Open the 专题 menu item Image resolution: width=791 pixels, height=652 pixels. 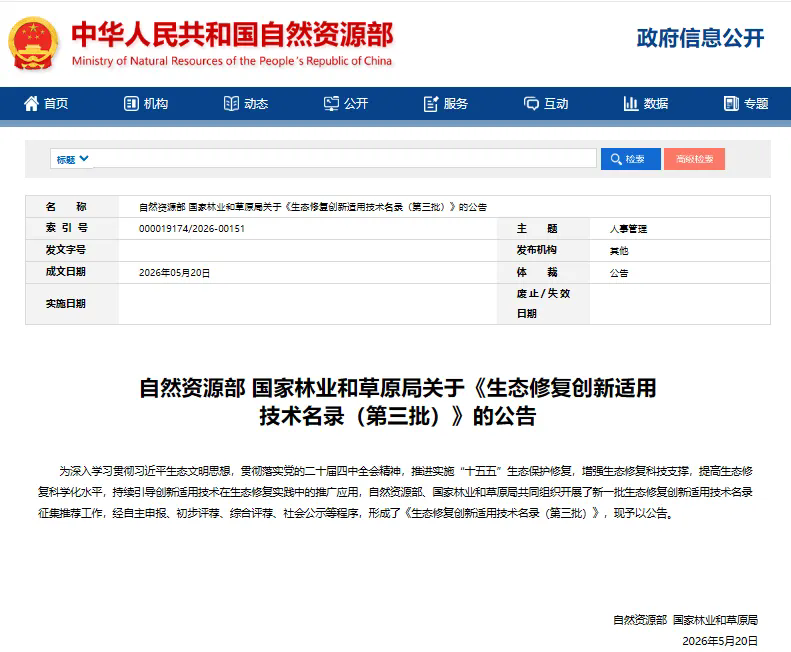click(x=746, y=103)
